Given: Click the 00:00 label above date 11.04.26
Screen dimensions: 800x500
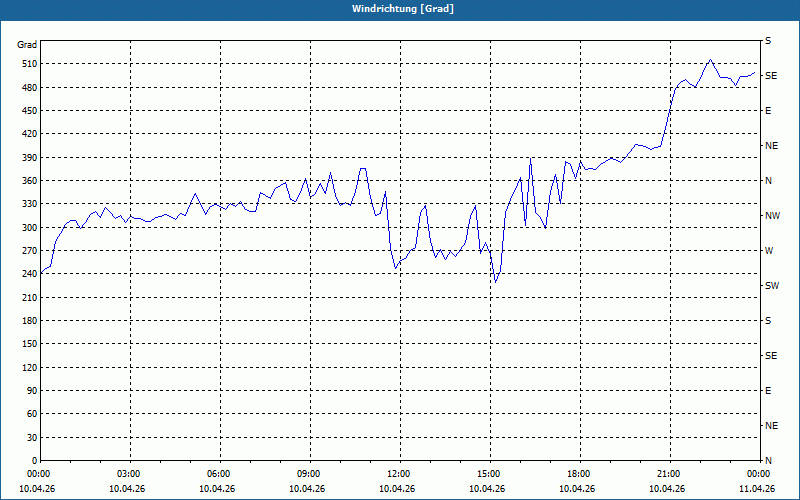Looking at the screenshot, I should pos(758,474).
